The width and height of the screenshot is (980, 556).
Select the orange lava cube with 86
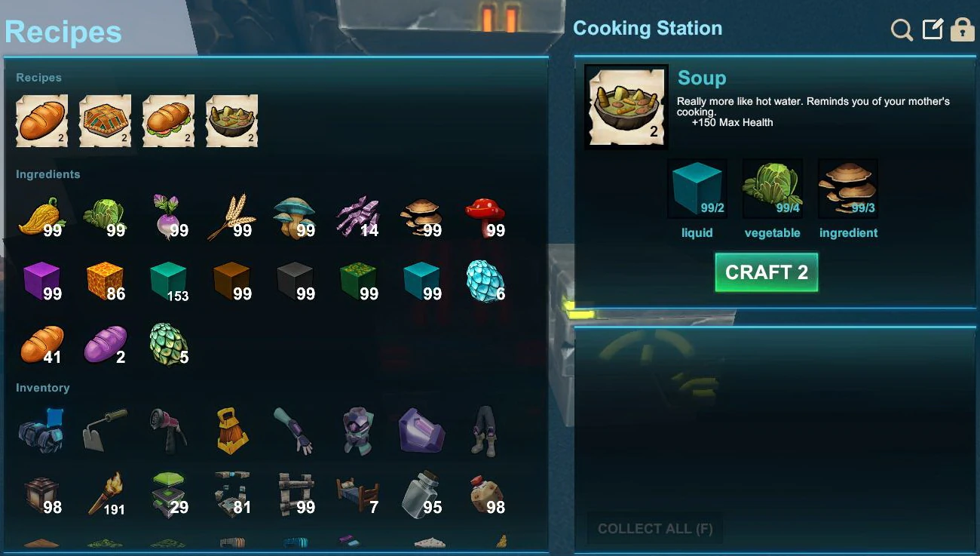(x=106, y=280)
